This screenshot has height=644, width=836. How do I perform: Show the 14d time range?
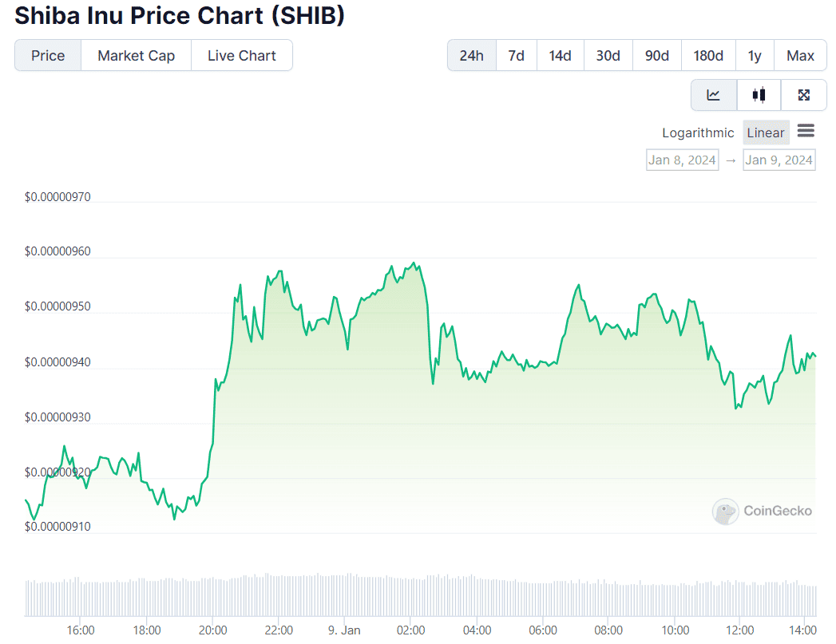point(560,55)
